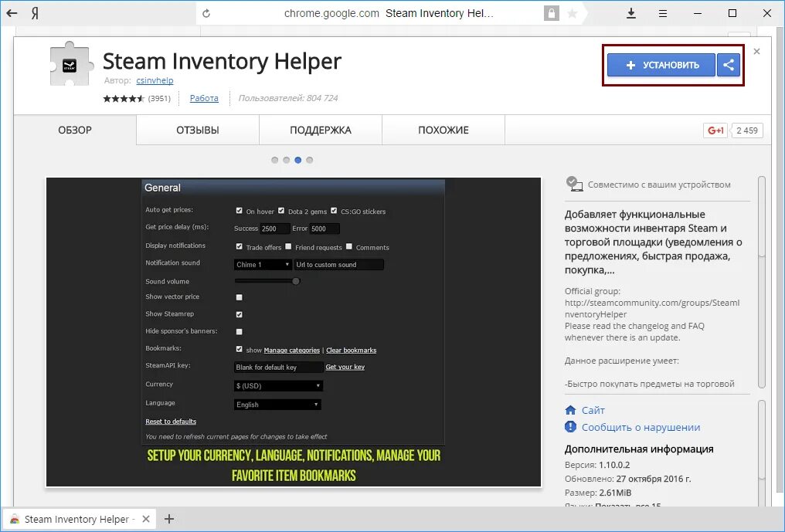Toggle the CS:GO stickers checkbox
This screenshot has height=532, width=785.
pyautogui.click(x=334, y=211)
